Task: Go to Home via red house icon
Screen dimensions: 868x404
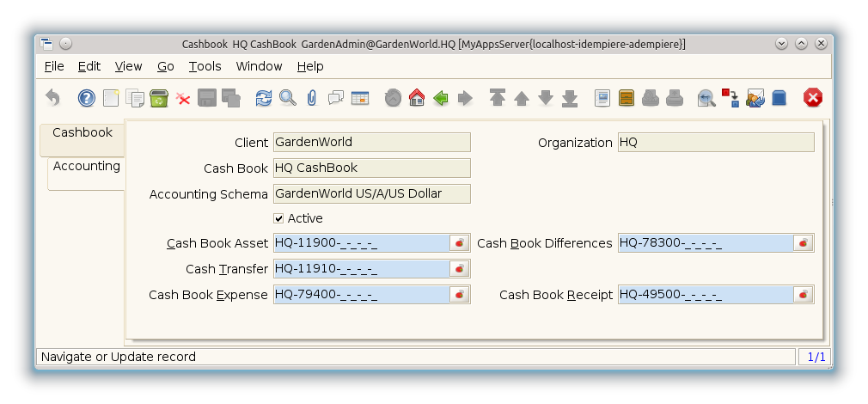Action: [417, 98]
